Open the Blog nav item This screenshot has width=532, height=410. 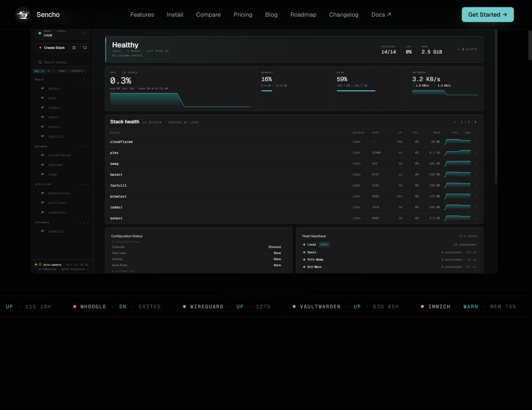(271, 15)
